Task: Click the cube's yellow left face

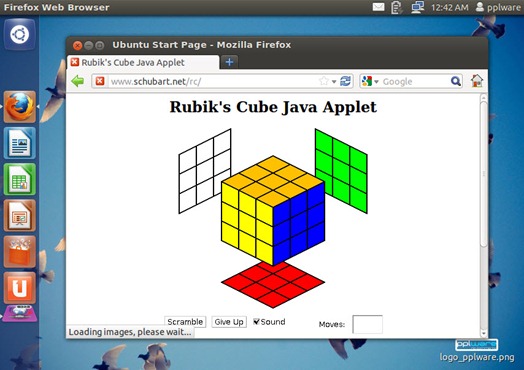Action: pos(247,224)
